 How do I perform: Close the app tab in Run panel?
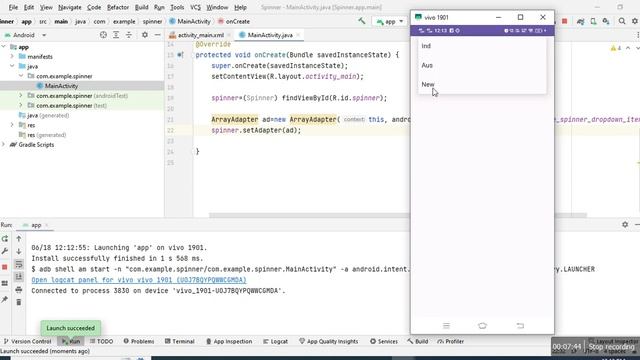(47, 225)
